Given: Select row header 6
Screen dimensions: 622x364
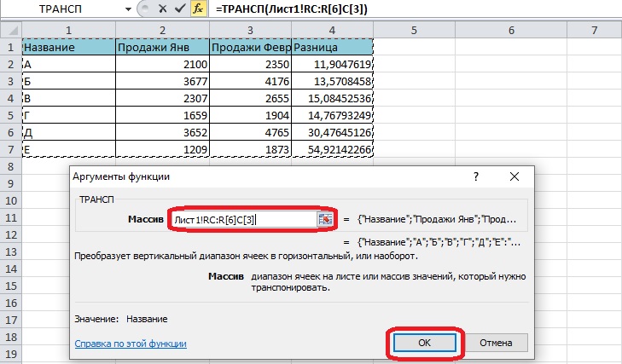Looking at the screenshot, I should click(11, 132).
